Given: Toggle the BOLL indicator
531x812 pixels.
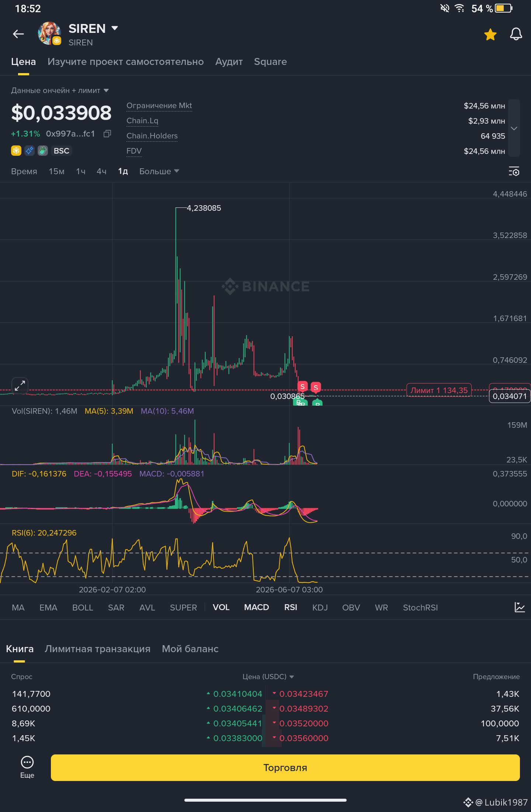Looking at the screenshot, I should [83, 608].
